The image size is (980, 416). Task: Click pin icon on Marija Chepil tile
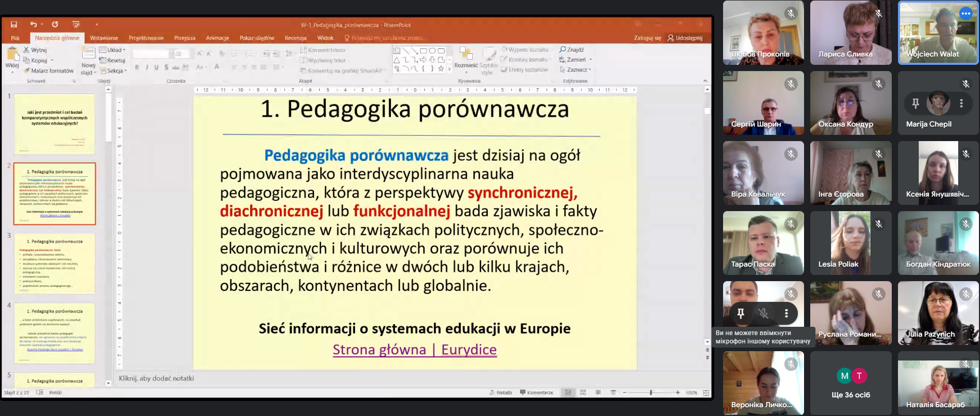pyautogui.click(x=916, y=104)
